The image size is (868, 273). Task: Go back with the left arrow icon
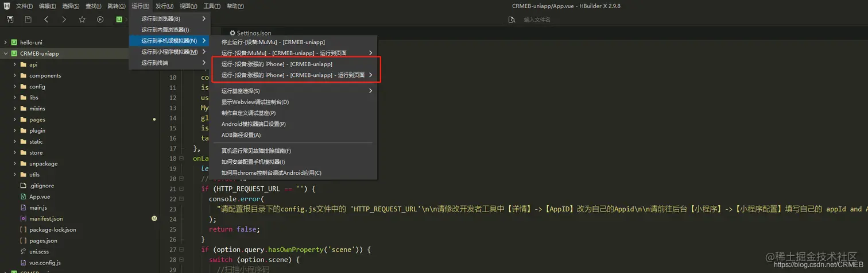click(46, 19)
